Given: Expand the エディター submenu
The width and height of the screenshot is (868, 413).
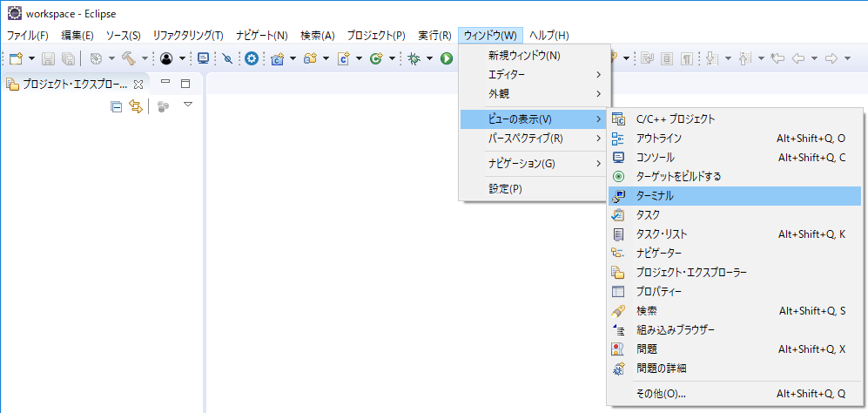Looking at the screenshot, I should pos(535,74).
